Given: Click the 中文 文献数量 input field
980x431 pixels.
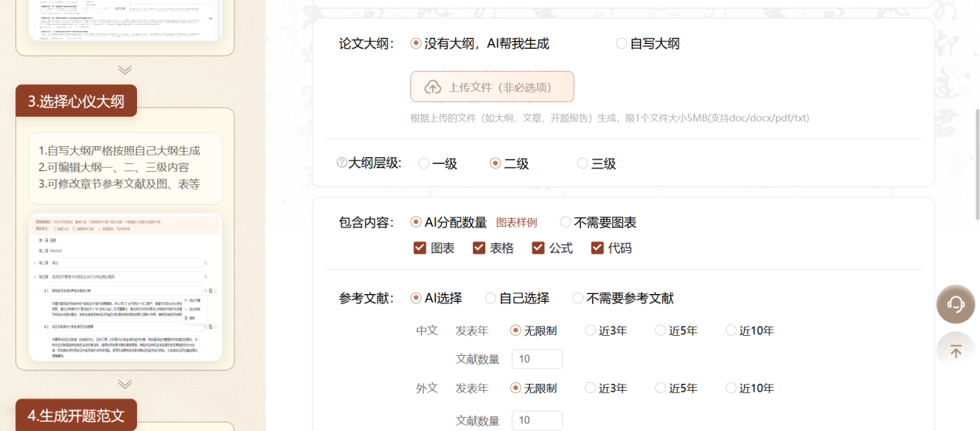Looking at the screenshot, I should [x=537, y=359].
